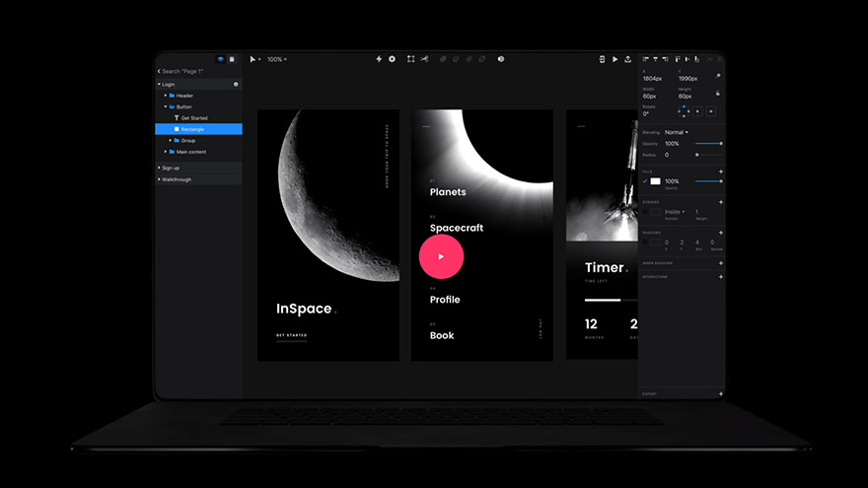The width and height of the screenshot is (868, 488).
Task: Click the white fill color swatch
Action: 655,181
